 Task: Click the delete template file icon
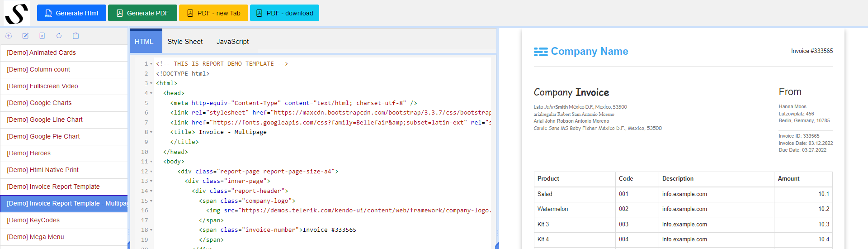42,36
